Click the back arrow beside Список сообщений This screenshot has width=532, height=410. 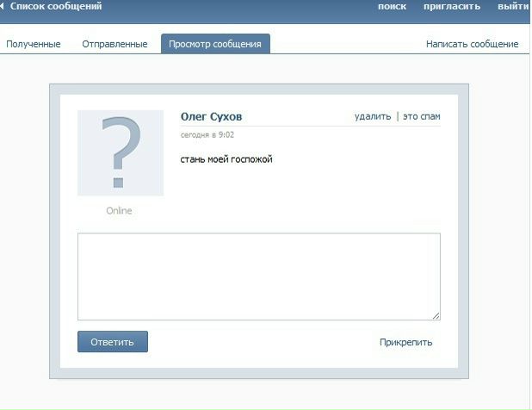coord(3,7)
